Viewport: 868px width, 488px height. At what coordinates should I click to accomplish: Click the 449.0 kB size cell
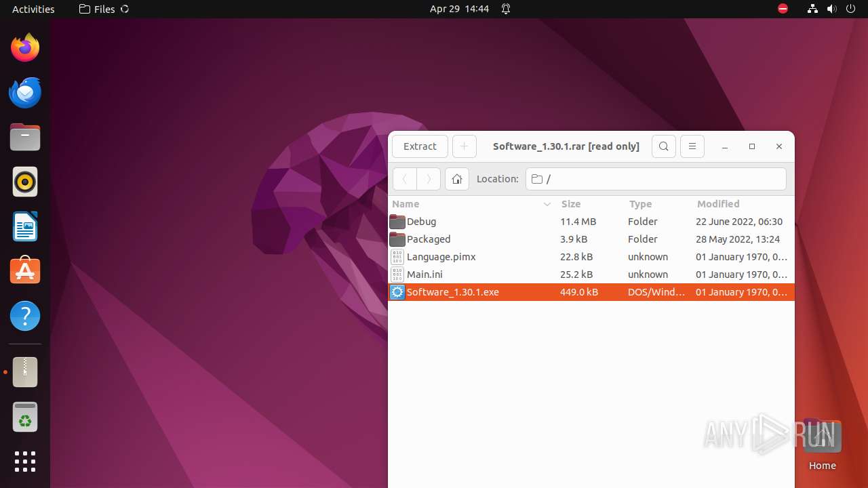coord(579,292)
